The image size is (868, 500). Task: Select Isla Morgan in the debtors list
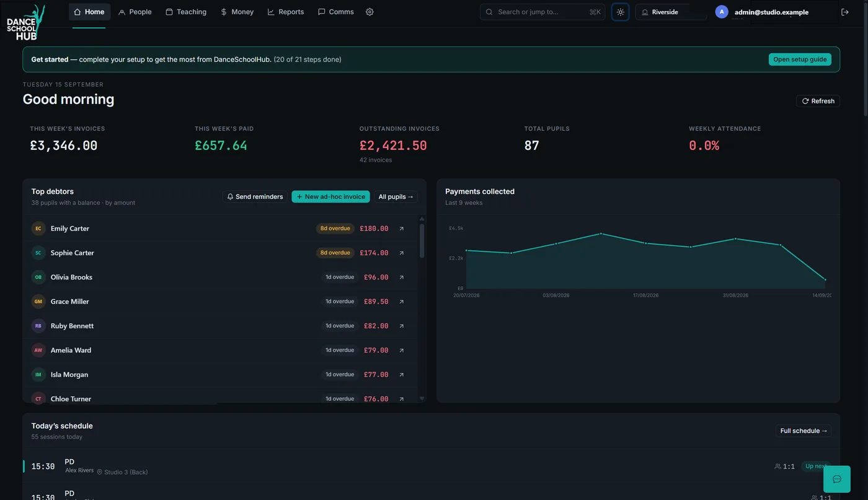point(69,375)
